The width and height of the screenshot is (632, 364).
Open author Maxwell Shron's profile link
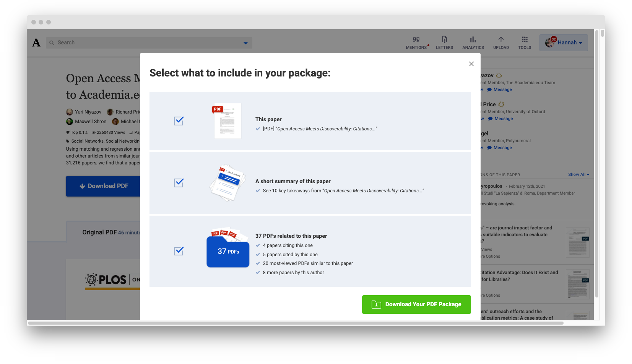point(91,122)
